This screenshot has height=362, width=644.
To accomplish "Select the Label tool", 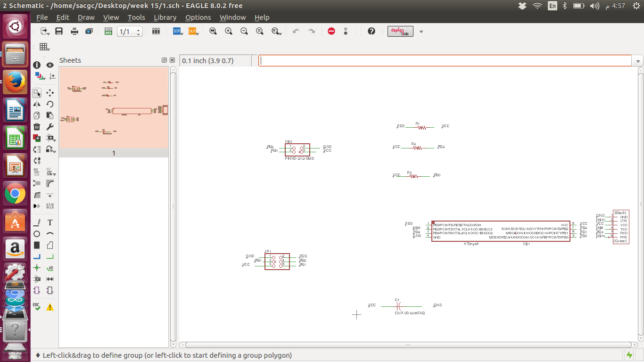I will coord(50,268).
